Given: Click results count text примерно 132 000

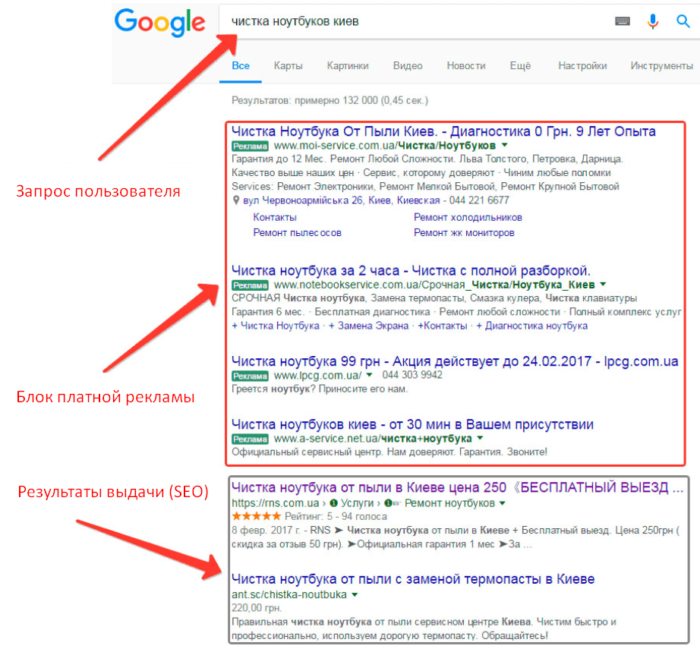Looking at the screenshot, I should coord(329,100).
